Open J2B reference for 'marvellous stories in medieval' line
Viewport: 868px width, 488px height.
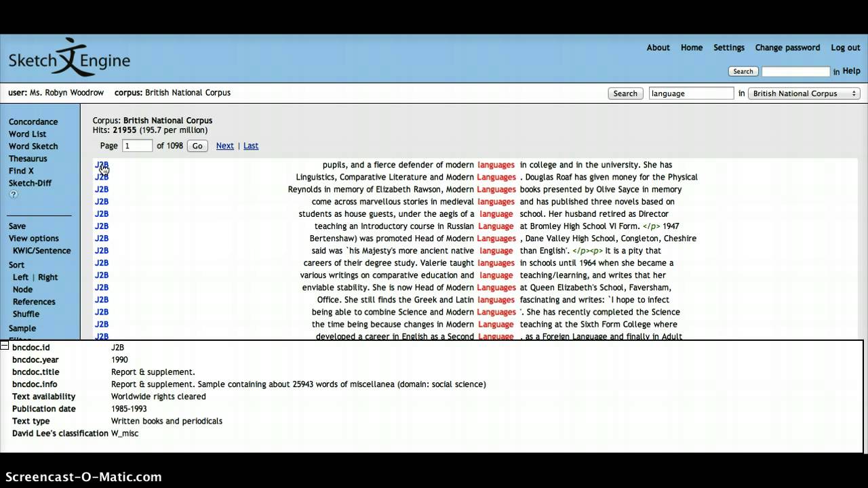pyautogui.click(x=102, y=201)
